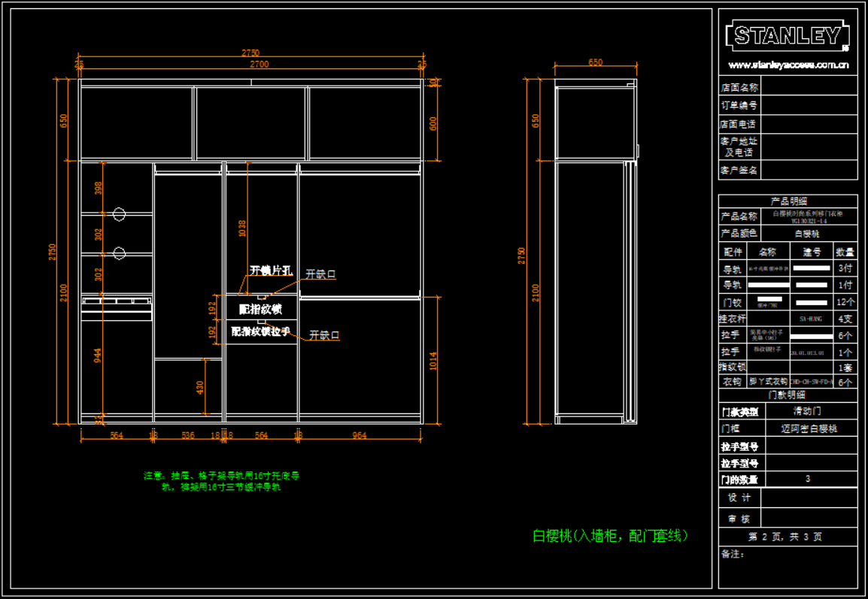
Task: Select the 白樱桃 product color value
Action: [x=807, y=234]
